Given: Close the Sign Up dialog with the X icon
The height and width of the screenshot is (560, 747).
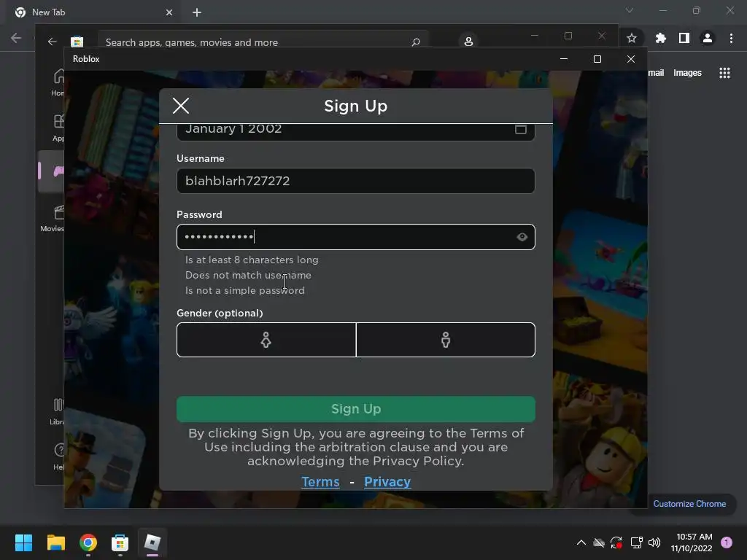Looking at the screenshot, I should point(181,106).
